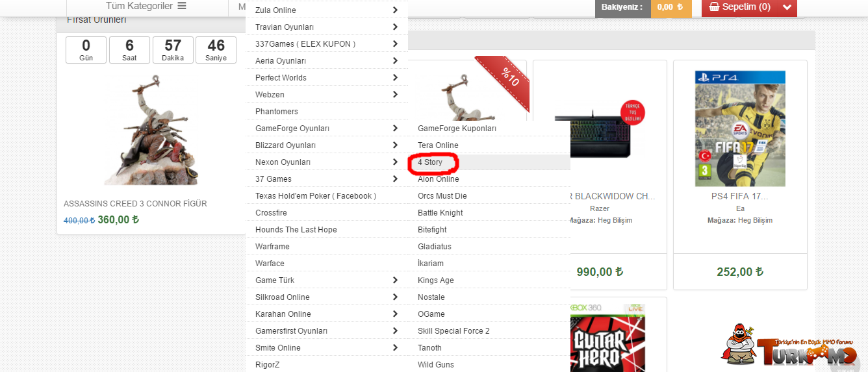Expand the Game Türk submenu chevron
Viewport: 868px width, 372px height.
(396, 280)
